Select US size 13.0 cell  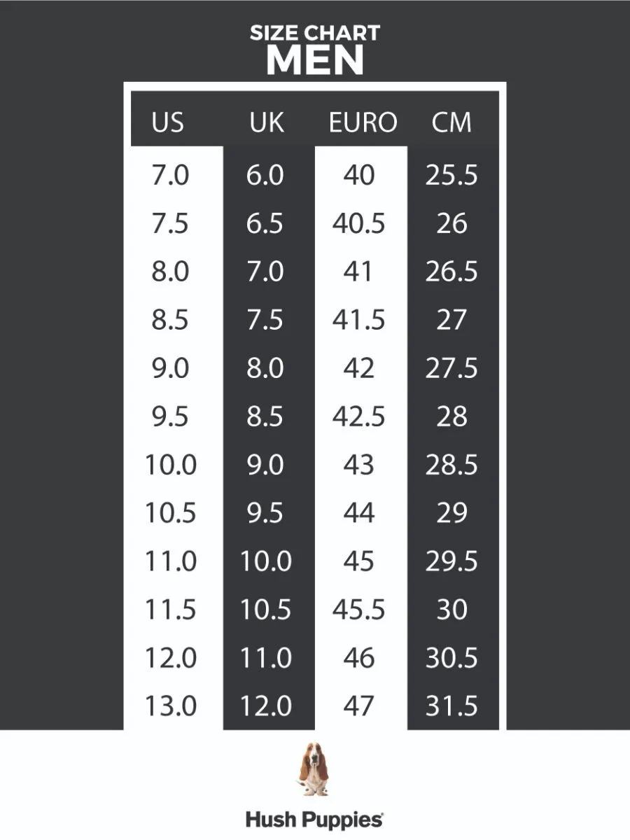(x=170, y=706)
